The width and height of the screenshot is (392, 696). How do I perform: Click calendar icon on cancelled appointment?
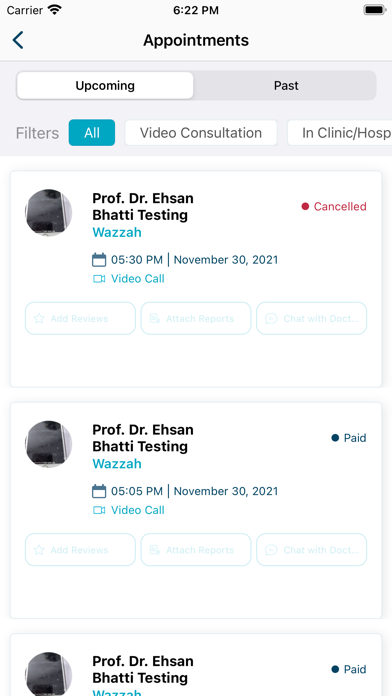(99, 260)
